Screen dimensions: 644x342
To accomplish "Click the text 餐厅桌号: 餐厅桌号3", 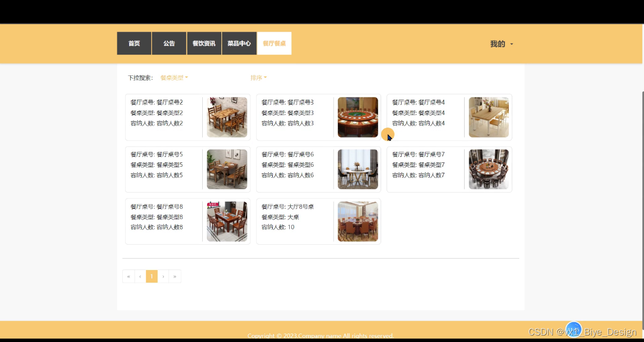I will pos(288,102).
